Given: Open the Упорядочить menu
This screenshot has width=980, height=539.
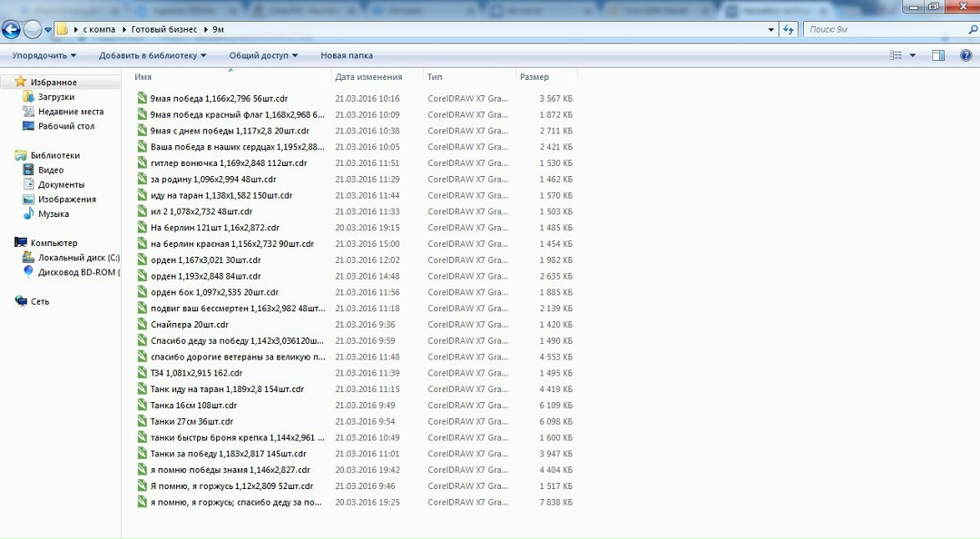Looking at the screenshot, I should point(44,55).
